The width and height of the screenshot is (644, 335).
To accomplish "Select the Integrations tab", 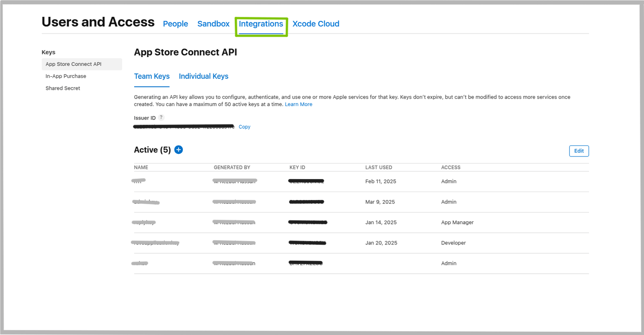I will [261, 24].
